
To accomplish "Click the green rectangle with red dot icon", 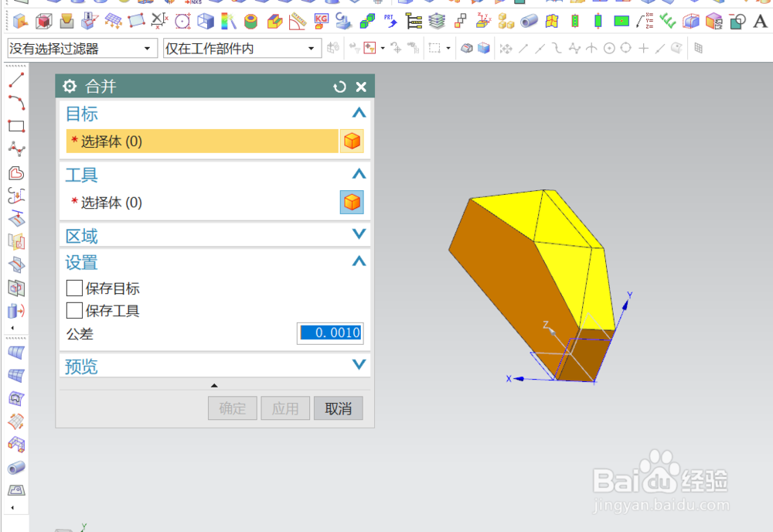I will click(621, 21).
